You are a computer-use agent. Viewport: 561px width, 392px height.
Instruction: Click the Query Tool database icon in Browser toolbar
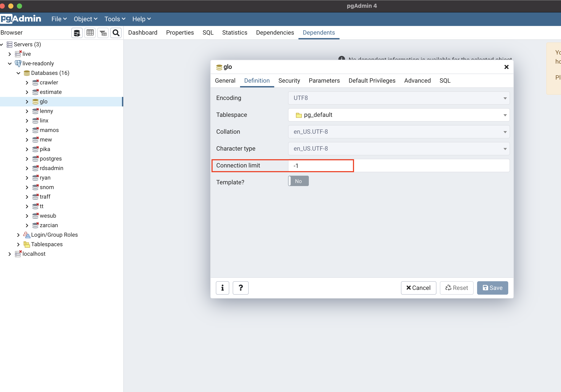[77, 33]
